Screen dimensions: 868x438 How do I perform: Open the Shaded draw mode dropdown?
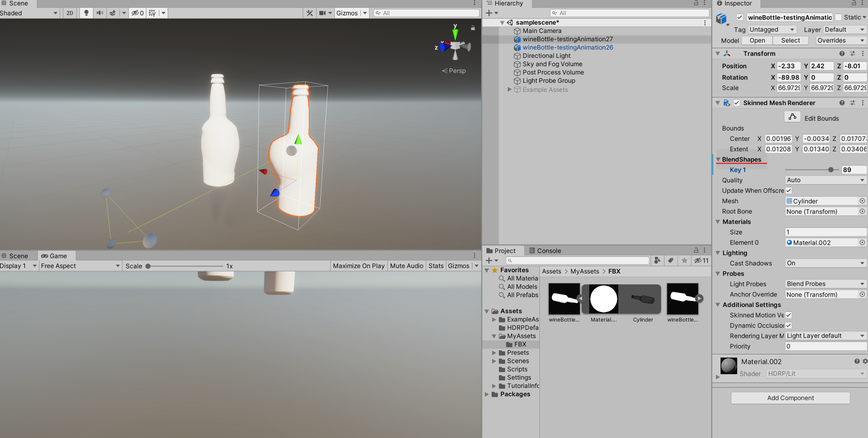29,13
